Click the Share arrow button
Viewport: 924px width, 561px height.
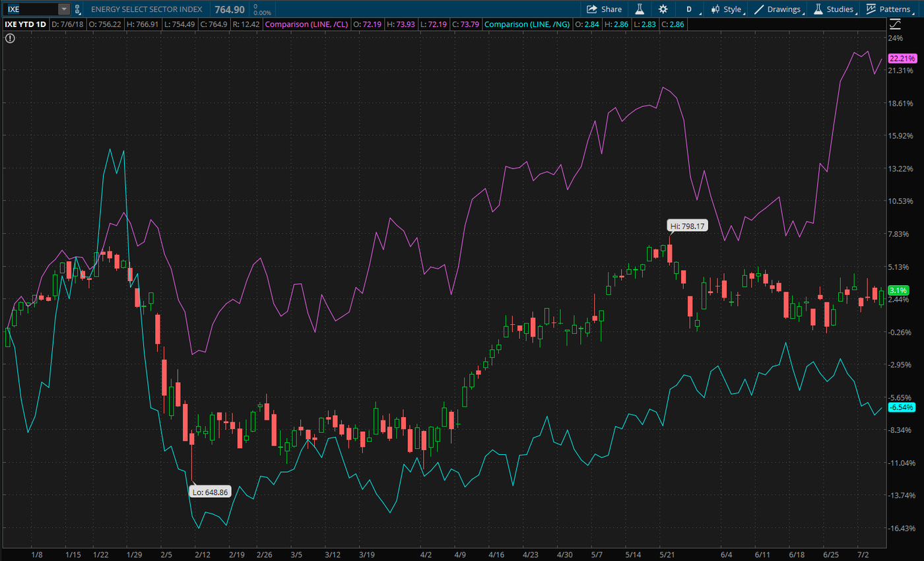tap(604, 9)
